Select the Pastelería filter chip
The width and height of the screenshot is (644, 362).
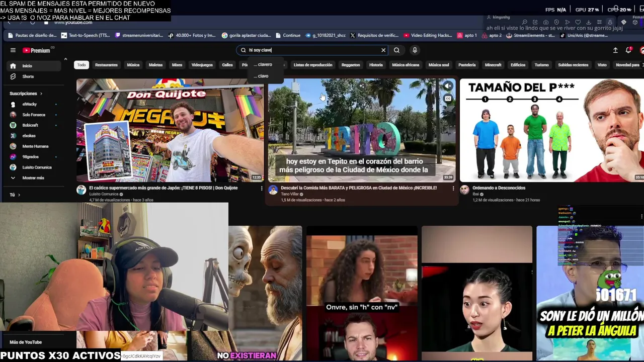(467, 65)
